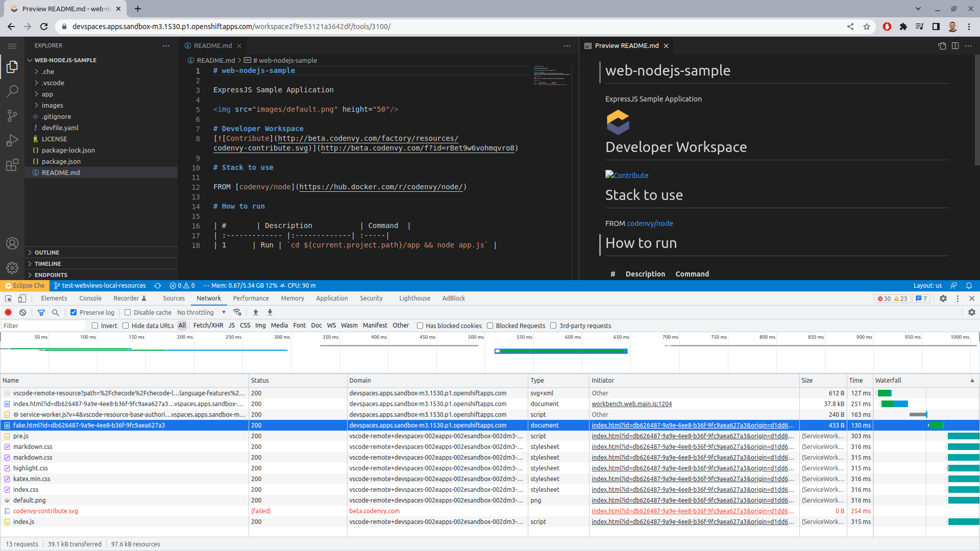Open workbench.web.main.js:1204 initiator link
This screenshot has width=980, height=551.
(631, 404)
